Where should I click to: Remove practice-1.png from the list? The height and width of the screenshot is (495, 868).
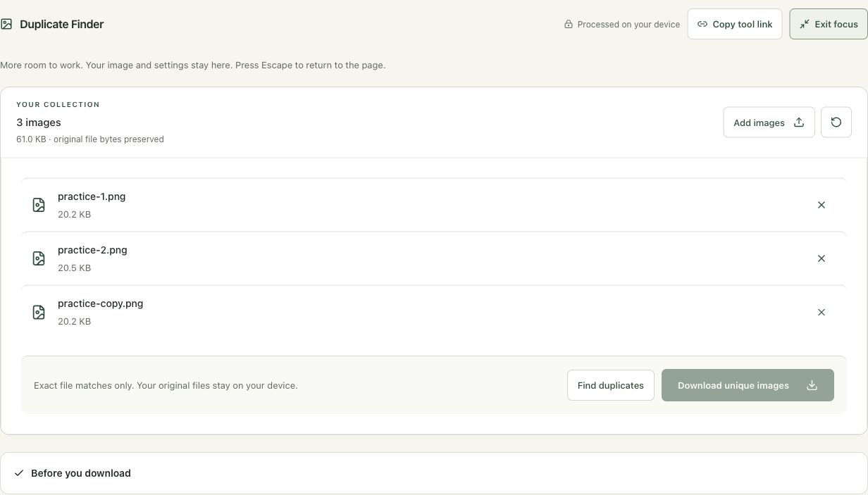point(821,205)
